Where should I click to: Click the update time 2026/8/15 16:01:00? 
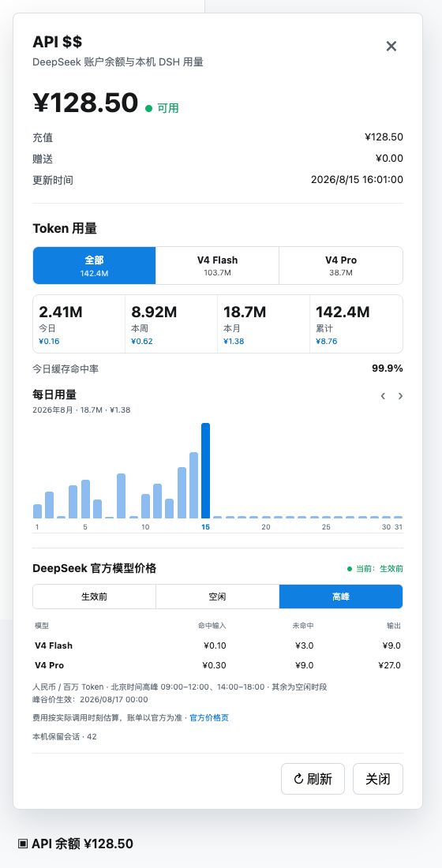357,179
